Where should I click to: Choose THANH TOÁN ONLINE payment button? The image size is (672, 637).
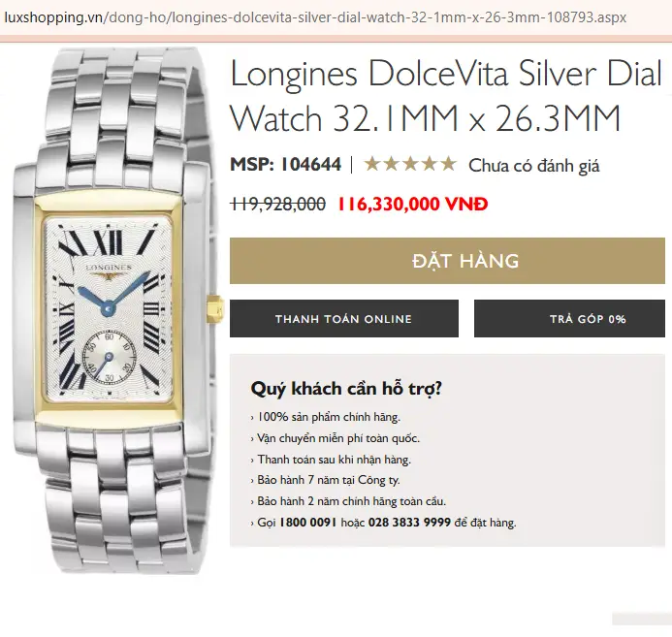[x=343, y=319]
